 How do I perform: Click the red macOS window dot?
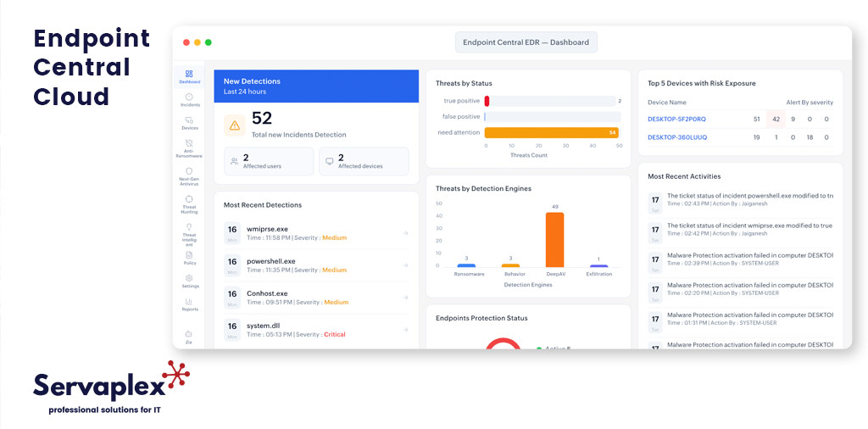coord(186,42)
